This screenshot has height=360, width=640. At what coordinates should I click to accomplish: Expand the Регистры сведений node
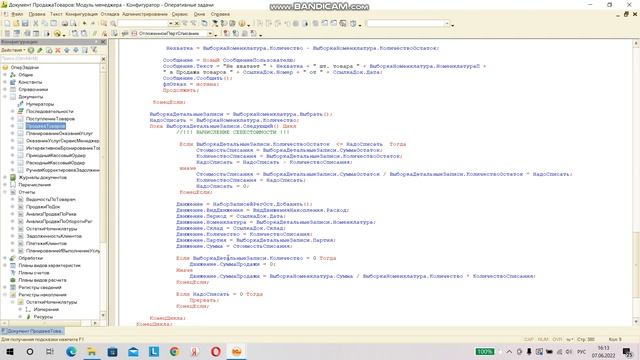[x=5, y=287]
